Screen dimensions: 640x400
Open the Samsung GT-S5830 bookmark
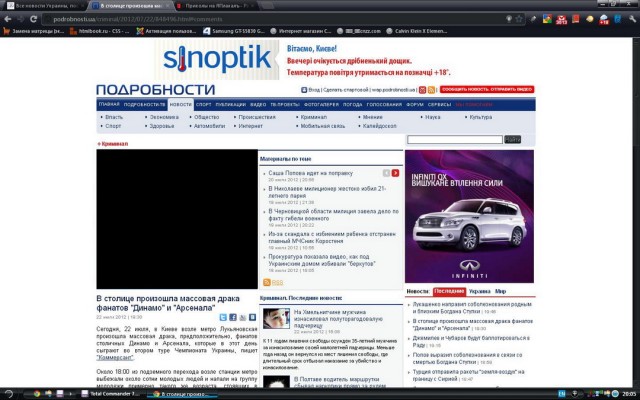234,31
